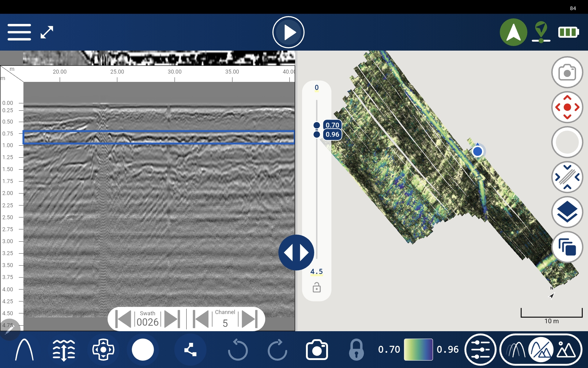
Task: Select the lower 0.96 depth slider handle
Action: point(317,134)
